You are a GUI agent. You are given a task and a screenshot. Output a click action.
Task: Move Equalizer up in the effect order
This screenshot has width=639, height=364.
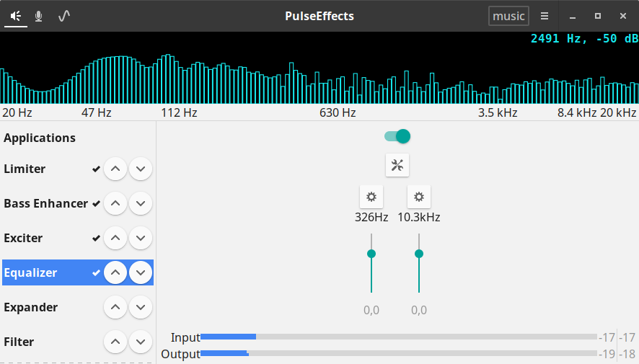tap(115, 272)
